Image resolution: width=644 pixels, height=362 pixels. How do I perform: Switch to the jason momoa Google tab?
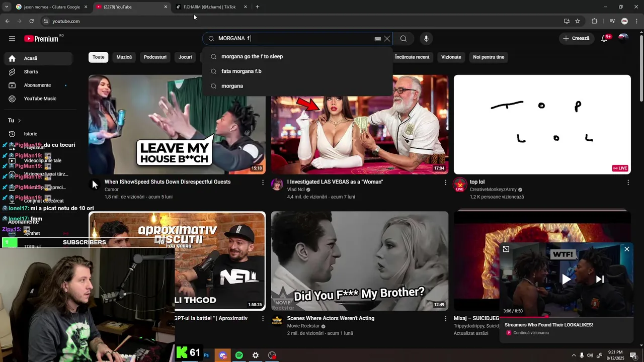(x=51, y=7)
